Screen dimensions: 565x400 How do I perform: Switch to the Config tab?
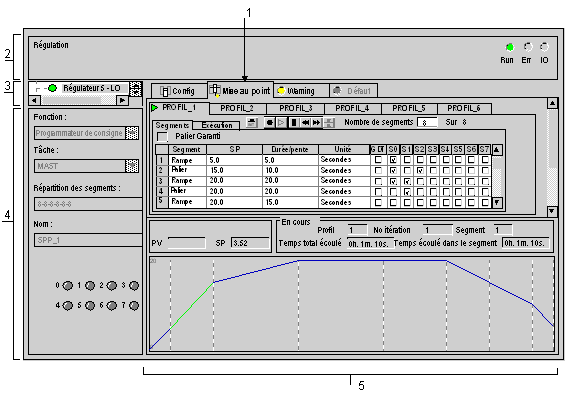pyautogui.click(x=178, y=91)
